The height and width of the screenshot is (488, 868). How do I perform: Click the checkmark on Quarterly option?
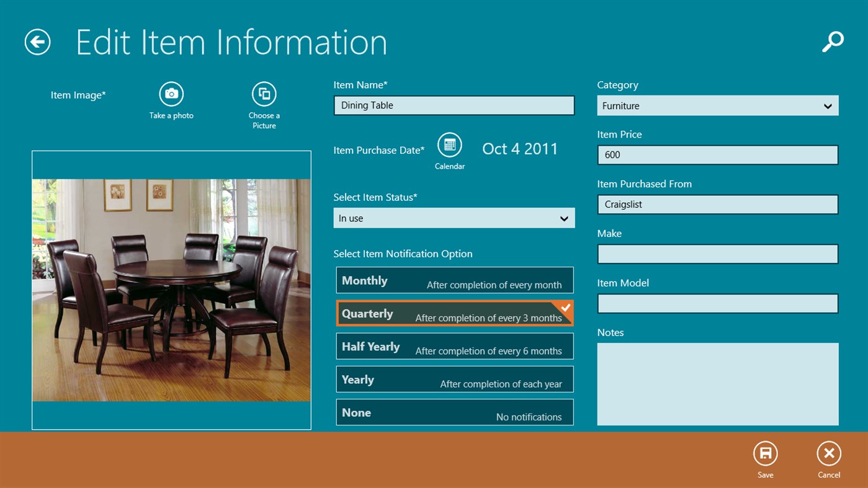(565, 306)
